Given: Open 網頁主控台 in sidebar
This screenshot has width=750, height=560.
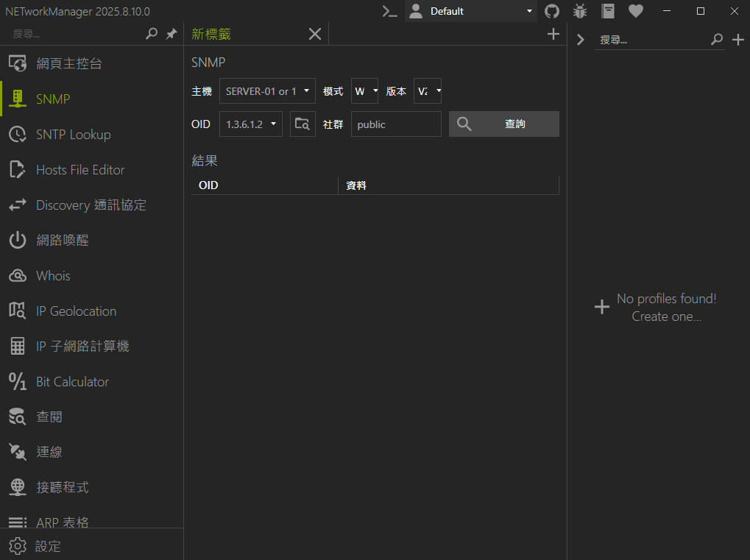Looking at the screenshot, I should [92, 63].
